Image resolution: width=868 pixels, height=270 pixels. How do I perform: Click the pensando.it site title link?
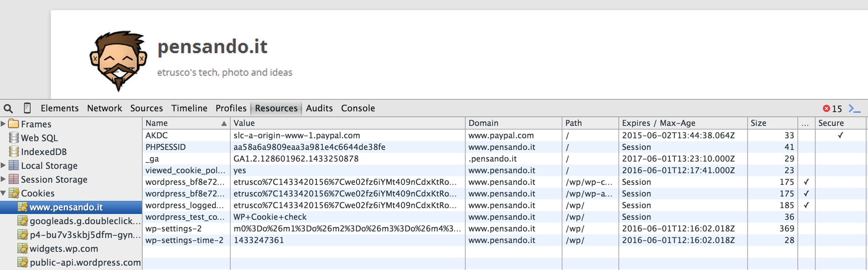[212, 47]
